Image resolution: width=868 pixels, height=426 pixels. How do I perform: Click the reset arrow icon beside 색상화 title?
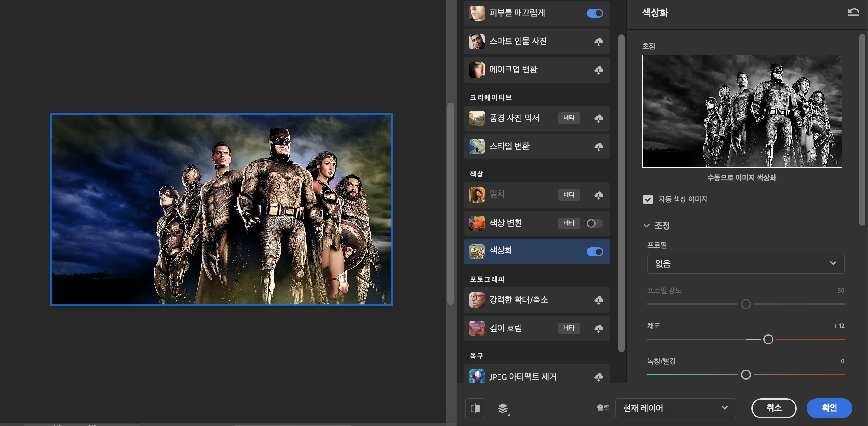pos(853,13)
